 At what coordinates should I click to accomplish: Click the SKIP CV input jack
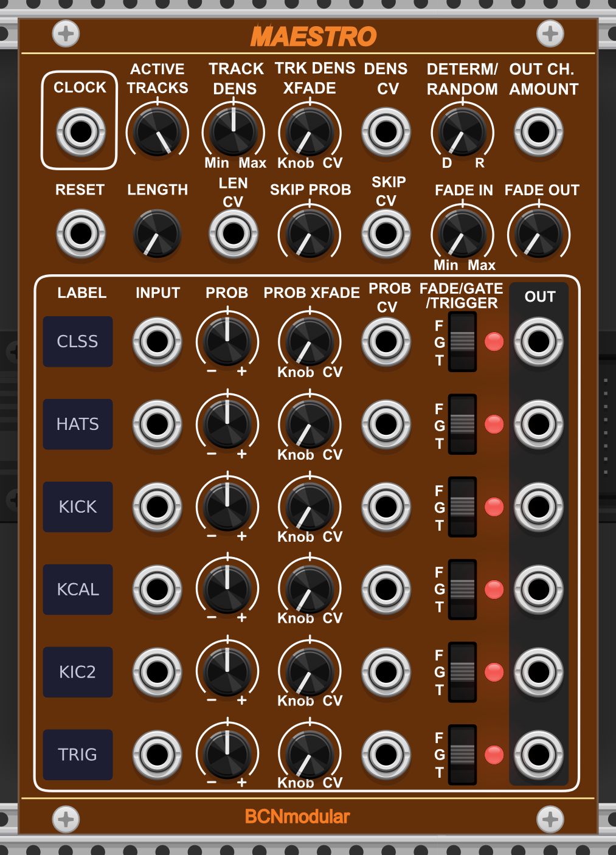point(386,234)
